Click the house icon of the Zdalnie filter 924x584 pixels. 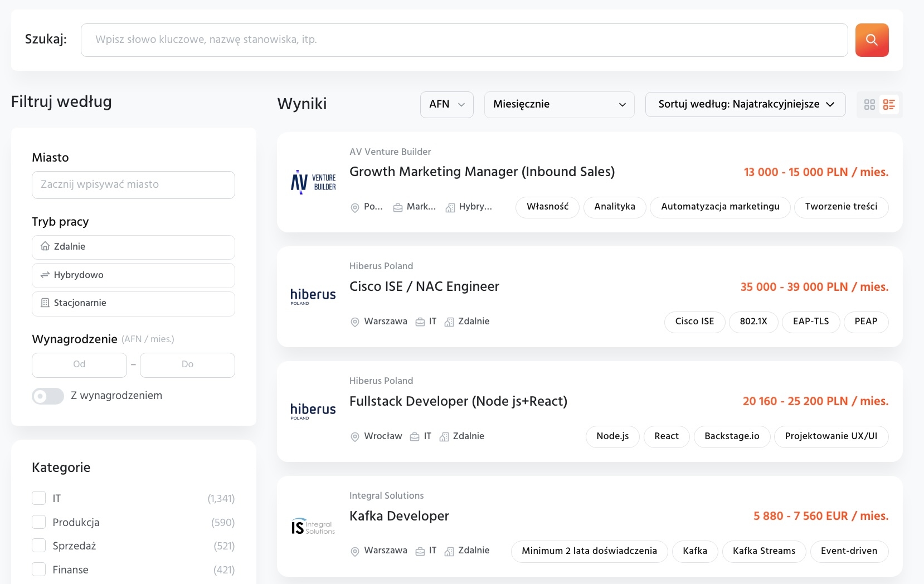45,246
